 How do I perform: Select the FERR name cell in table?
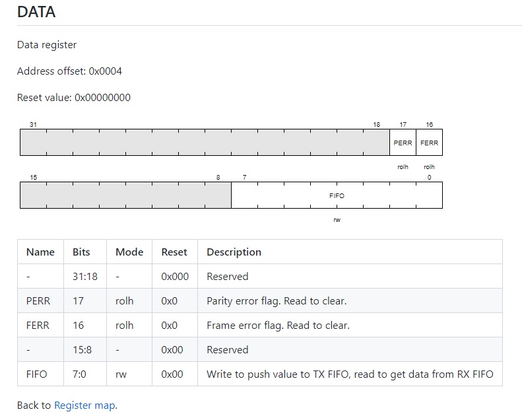click(x=38, y=325)
